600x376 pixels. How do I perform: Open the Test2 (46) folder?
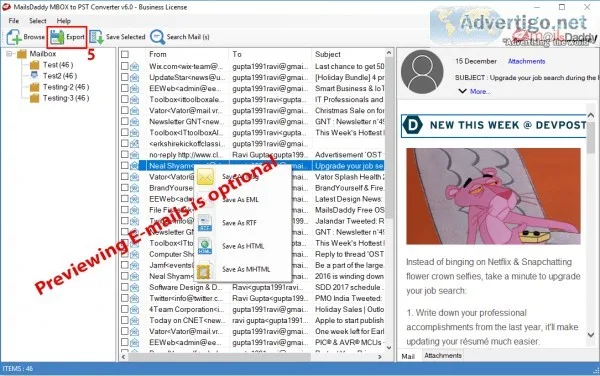click(60, 76)
